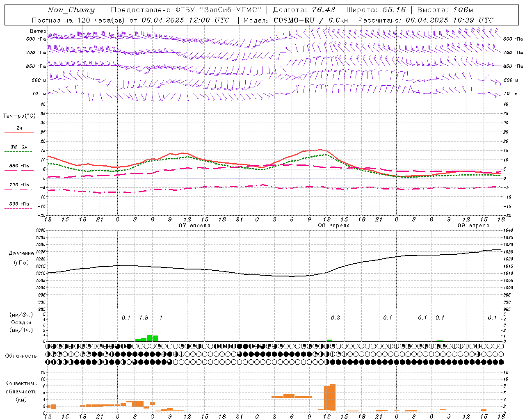Screen dimensions: 525x420
Task: Click the tallest green precipitation bar on 07 апреля
Action: pos(150,338)
